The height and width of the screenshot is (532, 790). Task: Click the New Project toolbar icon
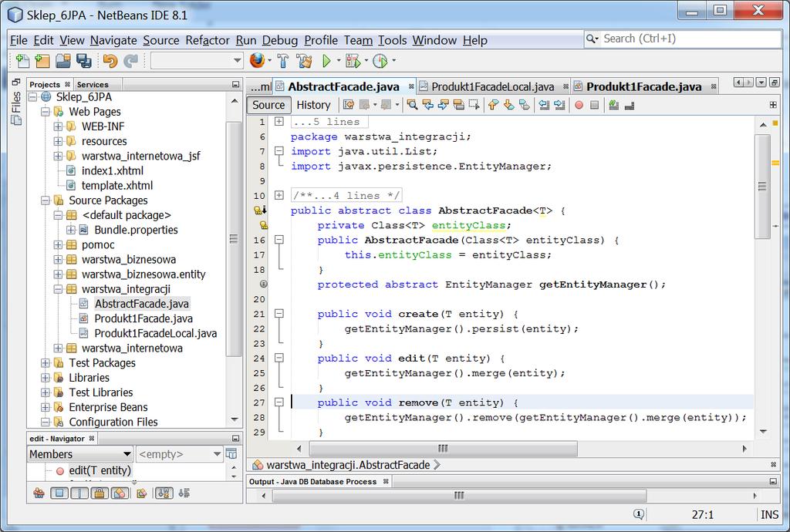pos(42,61)
